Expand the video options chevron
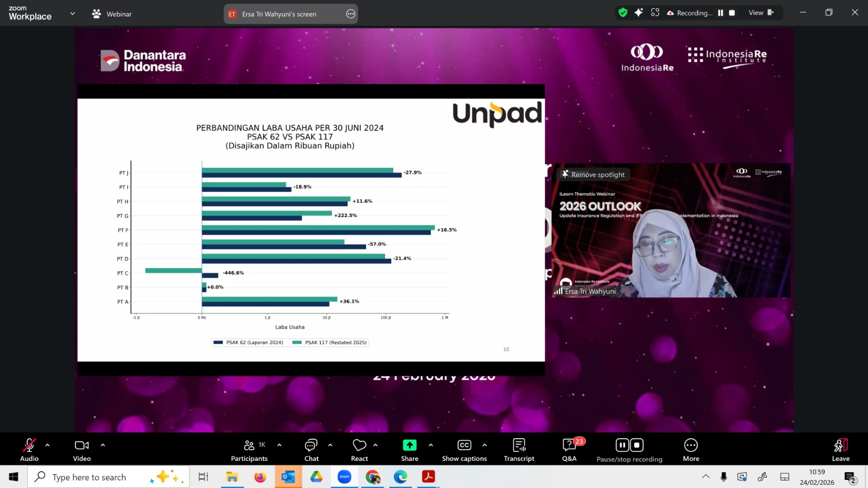This screenshot has height=488, width=868. 103,445
